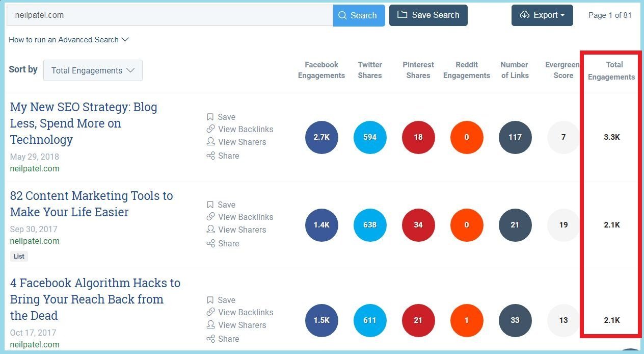The width and height of the screenshot is (644, 354).
Task: Click View Sharers person icon for Content Marketing article
Action: pos(210,230)
